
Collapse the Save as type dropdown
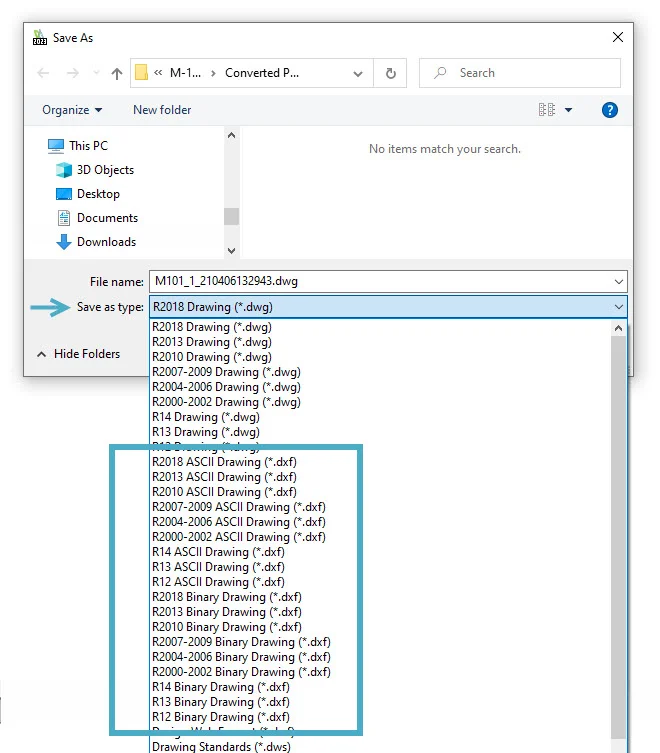(x=618, y=307)
